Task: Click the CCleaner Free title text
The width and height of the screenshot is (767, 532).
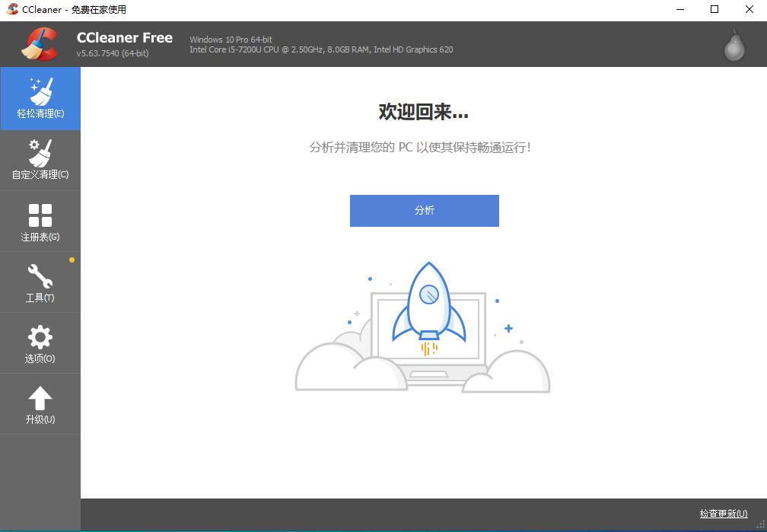Action: 125,37
